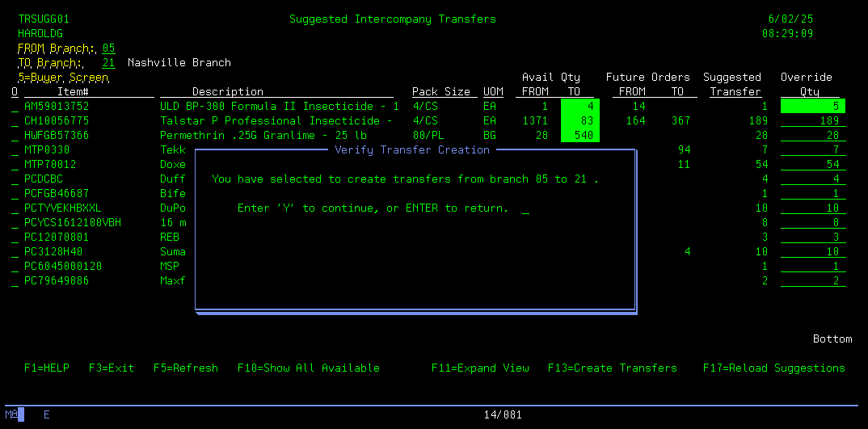
Task: Click item number MTP0330 in the list
Action: [47, 149]
